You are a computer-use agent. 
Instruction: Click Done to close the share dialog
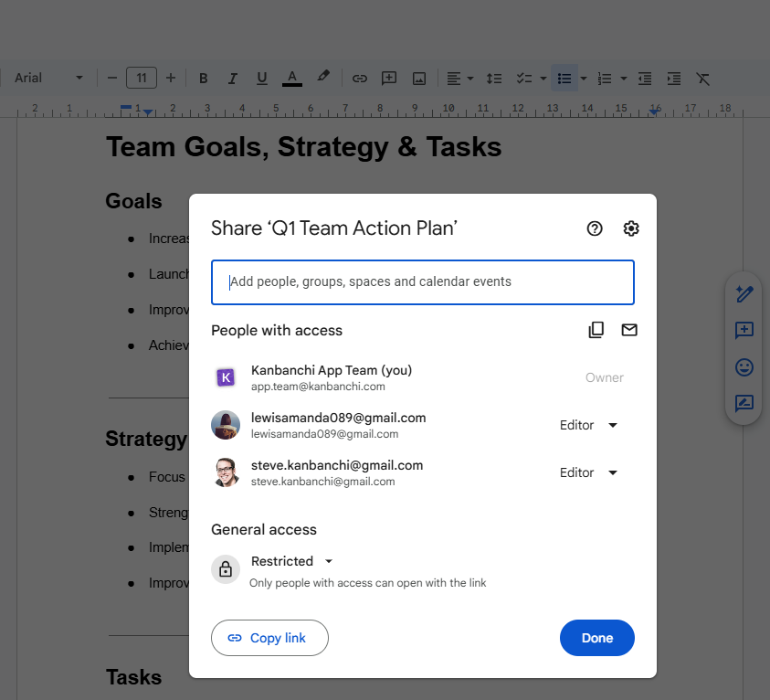(596, 638)
